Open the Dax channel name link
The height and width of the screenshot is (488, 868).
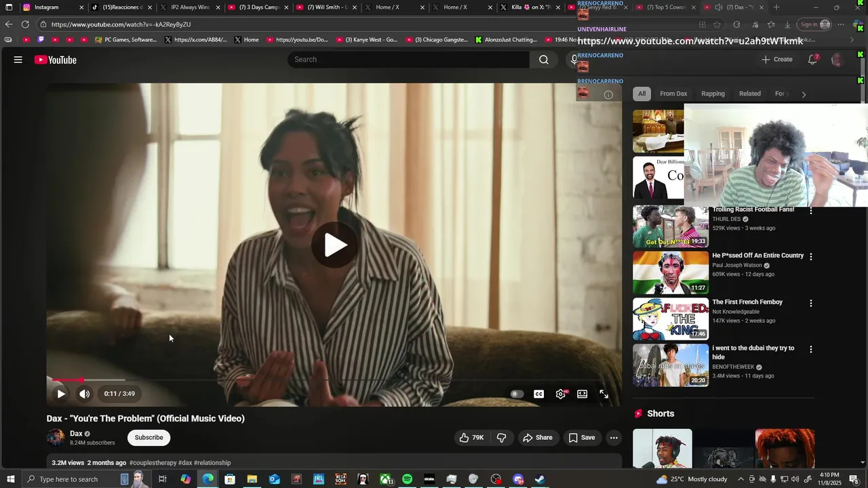click(x=76, y=434)
